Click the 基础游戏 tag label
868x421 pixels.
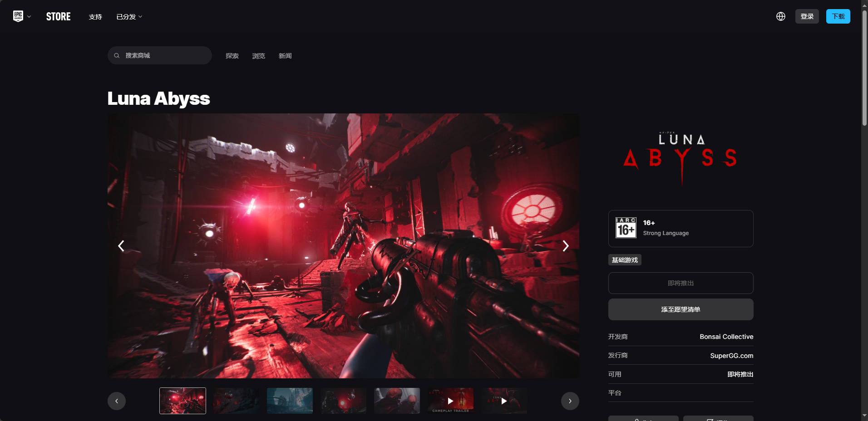click(625, 260)
